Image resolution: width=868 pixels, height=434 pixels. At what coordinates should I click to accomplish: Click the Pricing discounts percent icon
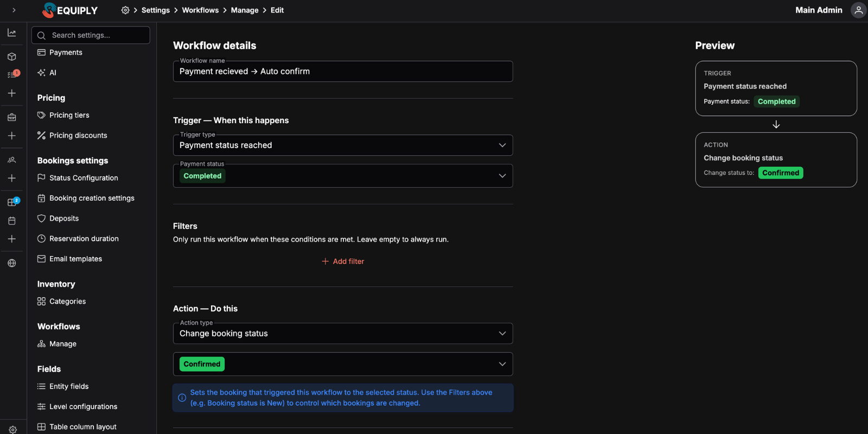tap(41, 136)
